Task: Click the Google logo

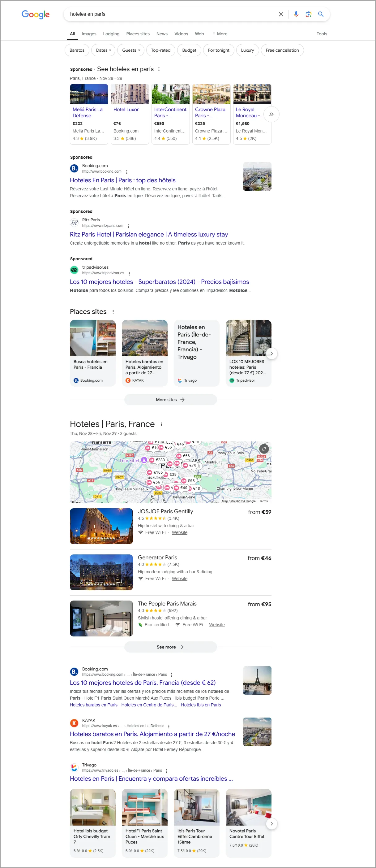Action: coord(35,14)
